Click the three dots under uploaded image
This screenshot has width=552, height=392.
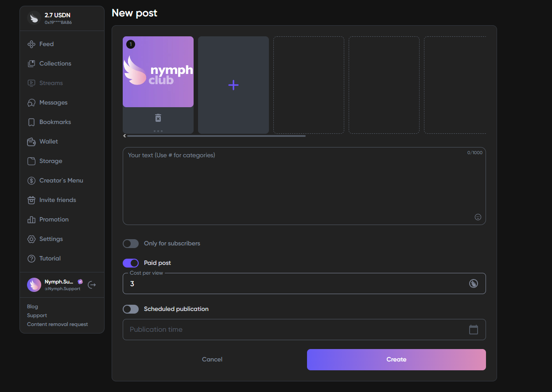point(158,131)
